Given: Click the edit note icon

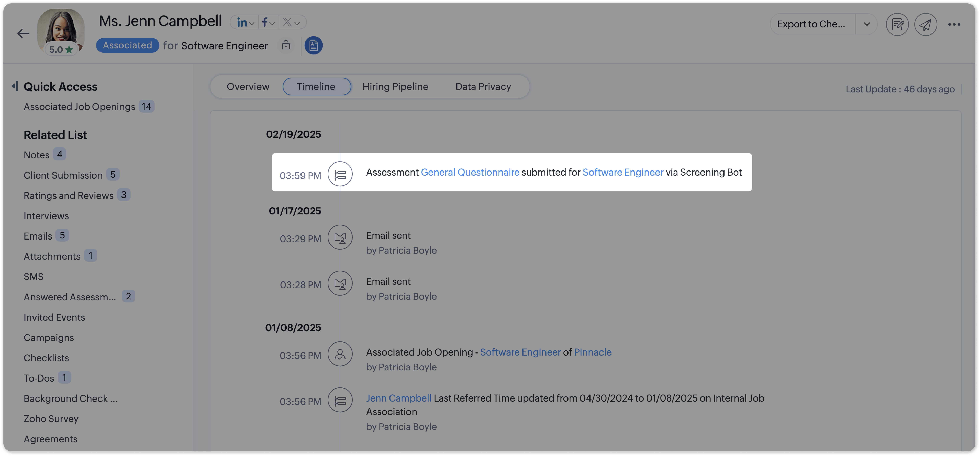Looking at the screenshot, I should (897, 24).
